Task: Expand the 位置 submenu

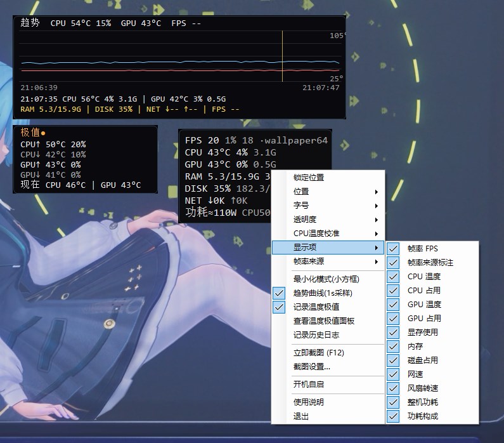Action: [x=328, y=192]
